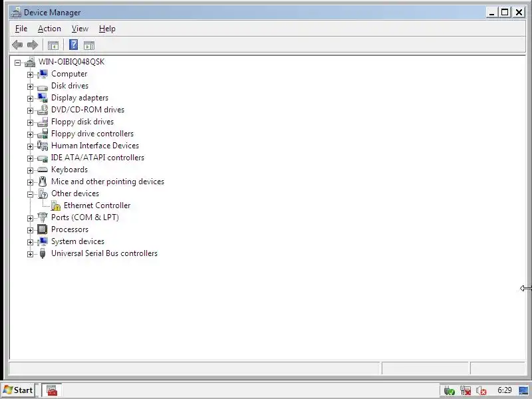Click the Keyboards icon

pos(43,170)
